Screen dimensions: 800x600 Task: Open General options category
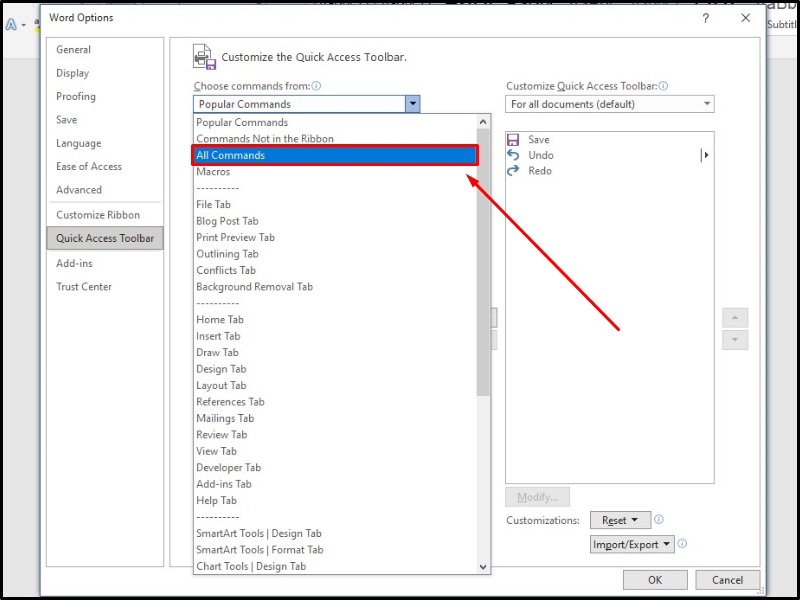[x=105, y=49]
